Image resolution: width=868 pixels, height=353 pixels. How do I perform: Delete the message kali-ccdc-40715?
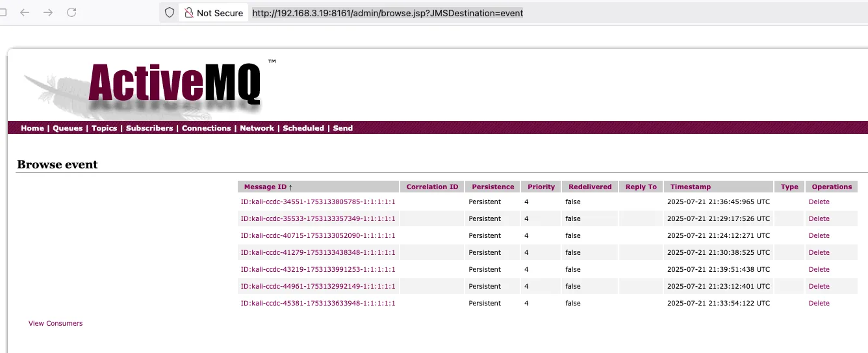click(819, 235)
